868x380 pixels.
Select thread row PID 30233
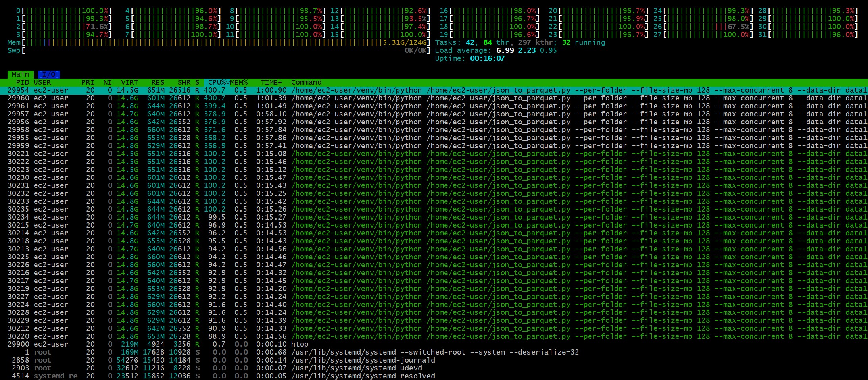click(x=434, y=201)
